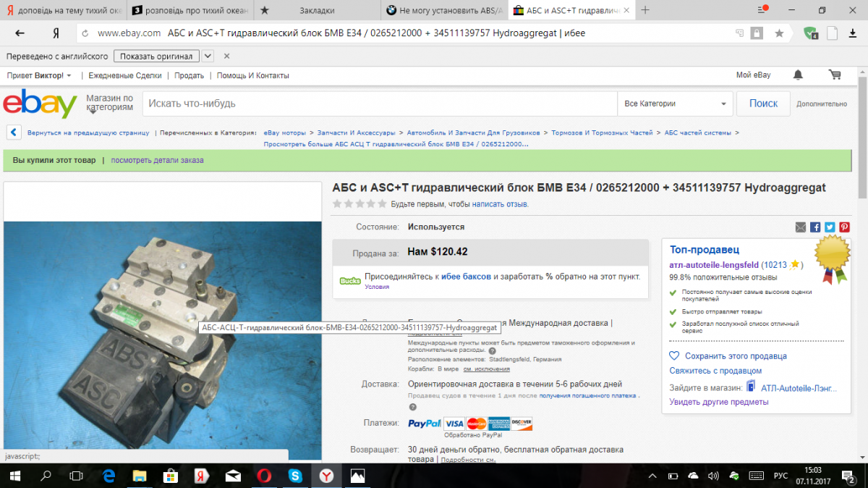Click the eBay logo
The height and width of the screenshot is (488, 868).
coord(40,105)
